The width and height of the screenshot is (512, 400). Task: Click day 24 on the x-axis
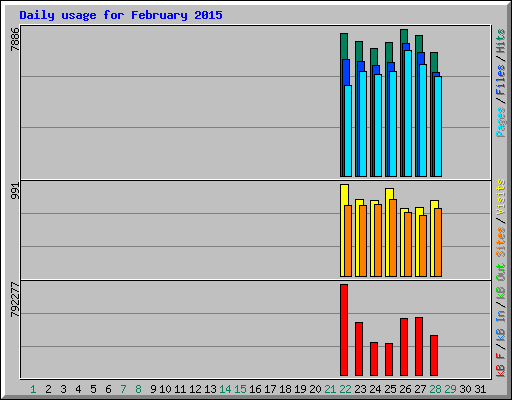coord(375,389)
